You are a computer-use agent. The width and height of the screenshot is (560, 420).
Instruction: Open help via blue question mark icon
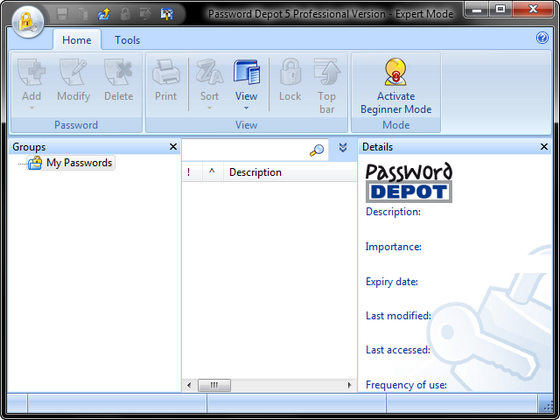pos(542,38)
